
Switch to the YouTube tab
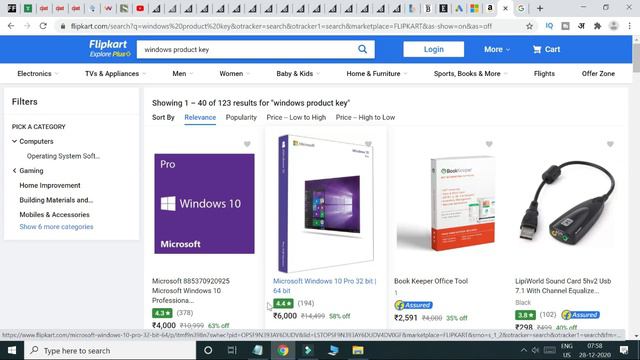140,8
